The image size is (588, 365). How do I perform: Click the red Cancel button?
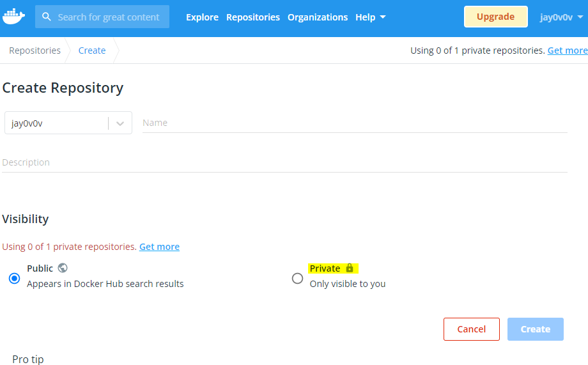pos(472,329)
